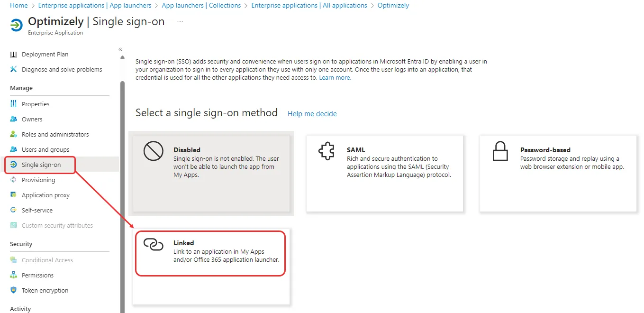The height and width of the screenshot is (313, 644).
Task: Open the ellipsis menu beside the title
Action: 180,21
